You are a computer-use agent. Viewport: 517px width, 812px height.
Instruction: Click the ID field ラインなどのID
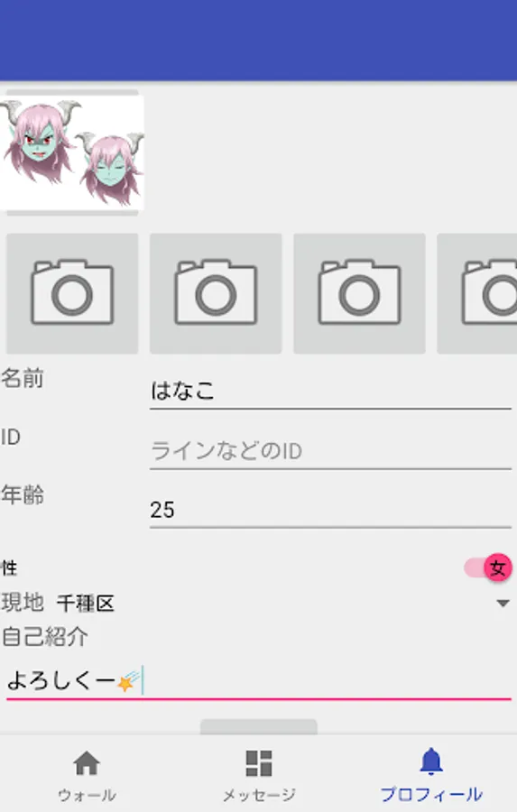[x=330, y=450]
